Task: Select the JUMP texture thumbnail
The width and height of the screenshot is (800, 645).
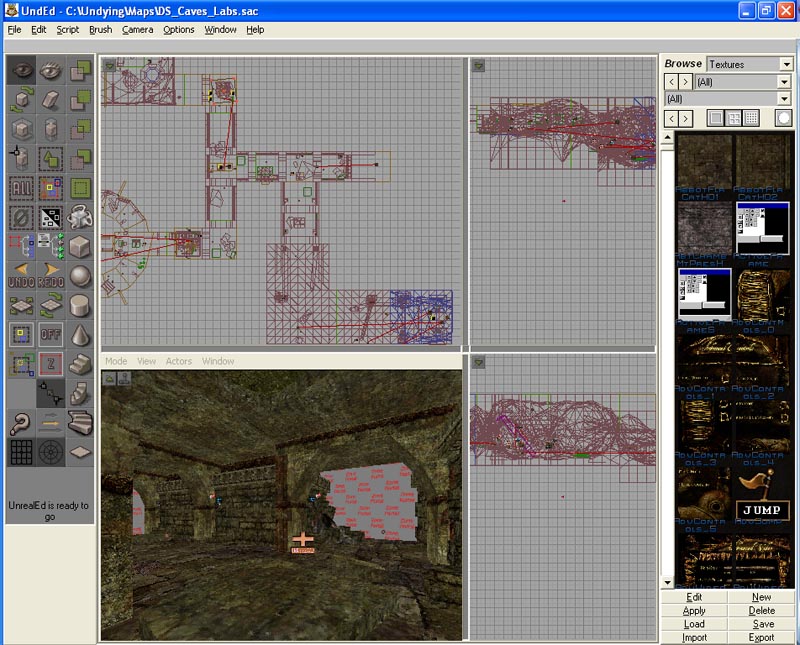Action: point(761,496)
